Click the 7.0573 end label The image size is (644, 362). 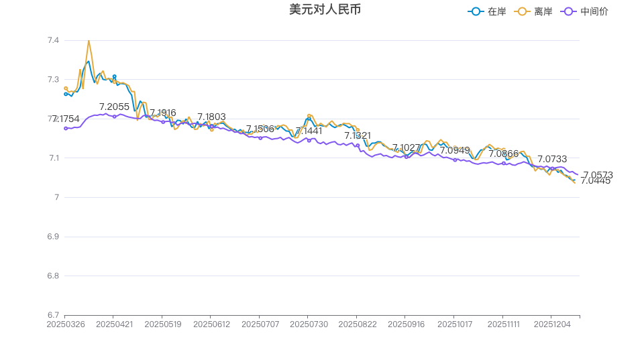pyautogui.click(x=598, y=175)
